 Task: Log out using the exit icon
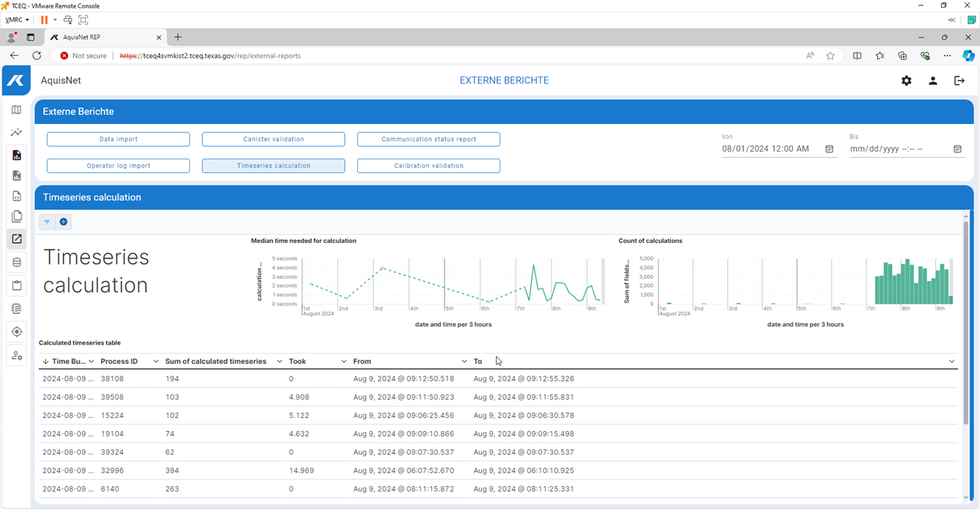[x=959, y=80]
